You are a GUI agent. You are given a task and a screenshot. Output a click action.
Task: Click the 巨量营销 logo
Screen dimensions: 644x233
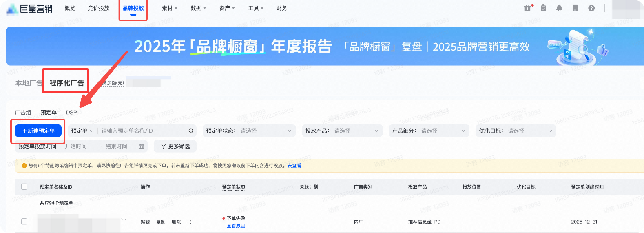[x=30, y=9]
